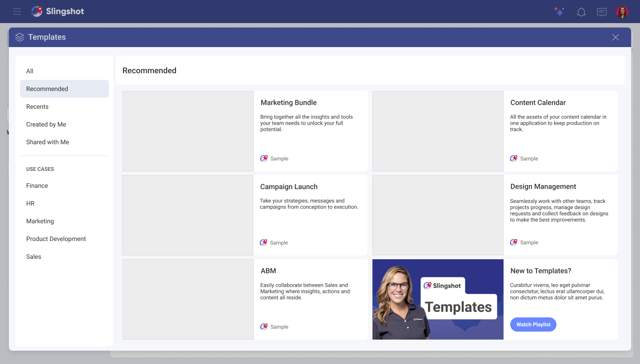The width and height of the screenshot is (640, 364).
Task: Click the Slingshot Templates video banner
Action: tap(438, 299)
